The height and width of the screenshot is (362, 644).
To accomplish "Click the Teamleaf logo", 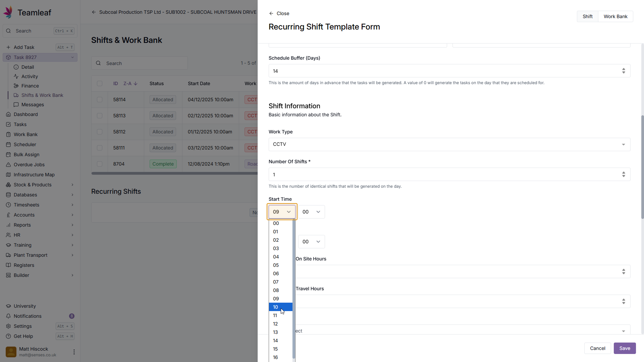I will click(x=8, y=12).
